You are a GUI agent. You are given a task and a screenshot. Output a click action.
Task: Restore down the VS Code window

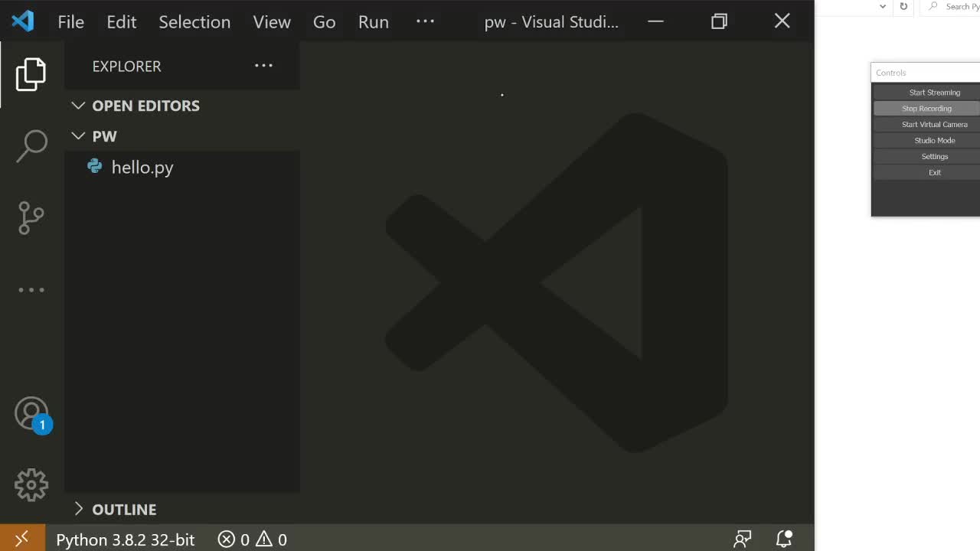tap(719, 21)
